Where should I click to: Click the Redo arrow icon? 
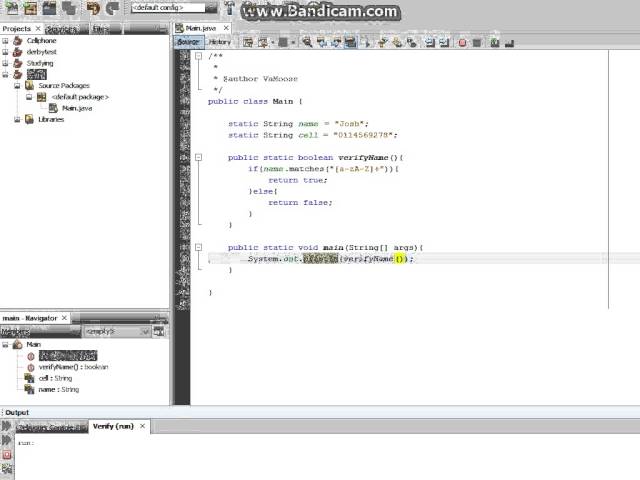point(112,8)
